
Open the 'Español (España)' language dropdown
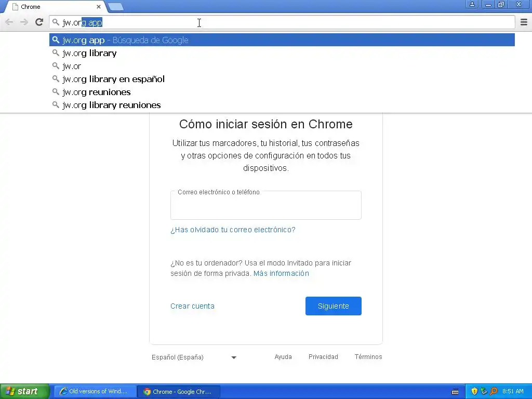[x=194, y=357]
